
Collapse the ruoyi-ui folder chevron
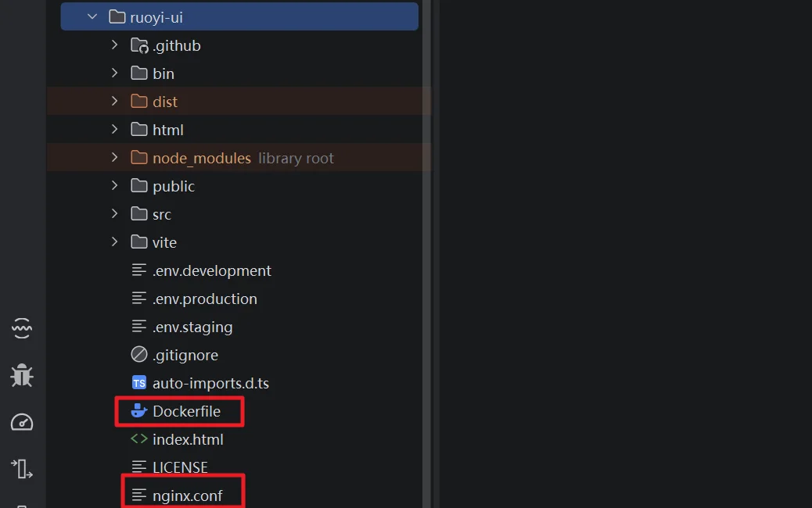tap(92, 16)
